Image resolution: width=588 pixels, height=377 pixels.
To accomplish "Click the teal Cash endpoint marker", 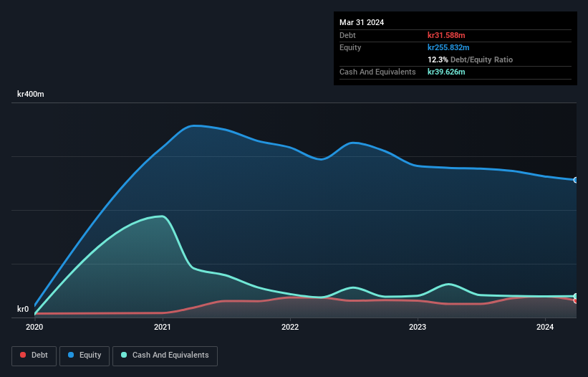I will (x=576, y=296).
